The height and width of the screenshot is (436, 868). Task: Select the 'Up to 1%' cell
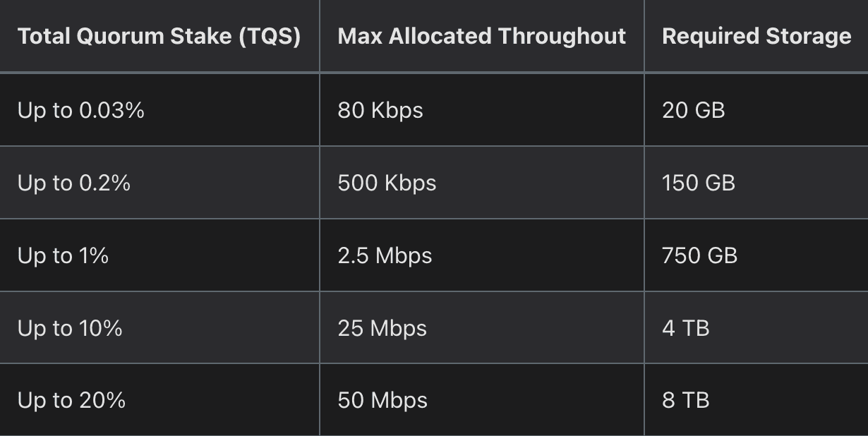click(63, 255)
